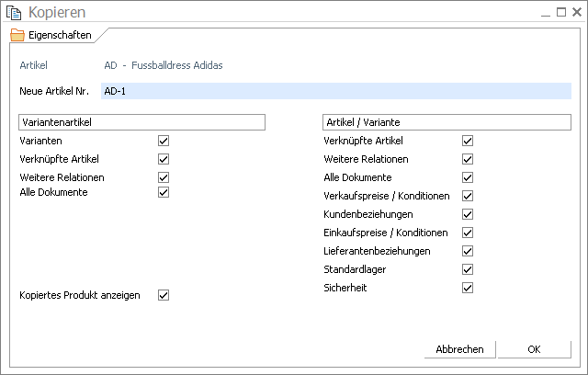The height and width of the screenshot is (375, 588).
Task: Uncheck the Varianten checkbox
Action: pos(164,141)
